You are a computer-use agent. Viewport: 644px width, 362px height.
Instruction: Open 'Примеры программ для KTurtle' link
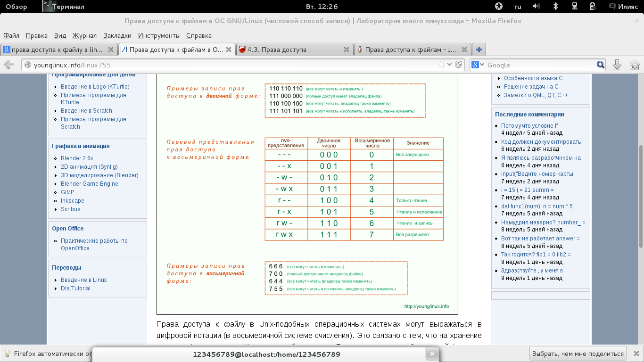[x=93, y=99]
